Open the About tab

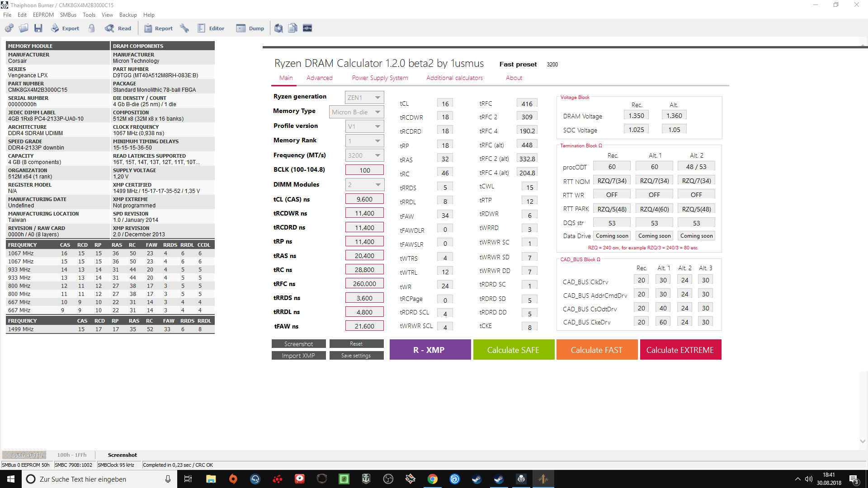[x=514, y=78]
